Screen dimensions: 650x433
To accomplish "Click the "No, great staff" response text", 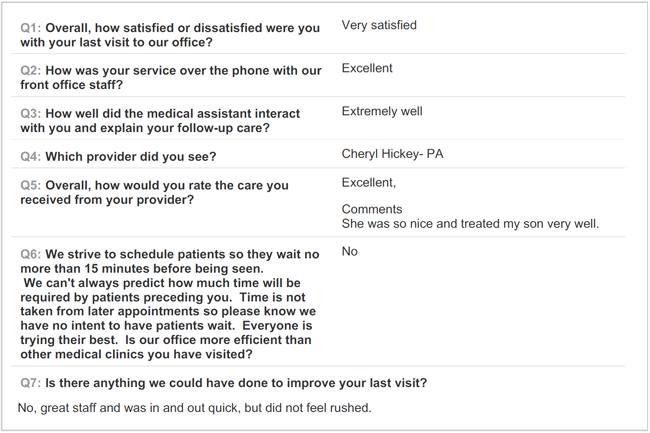I will pyautogui.click(x=195, y=408).
